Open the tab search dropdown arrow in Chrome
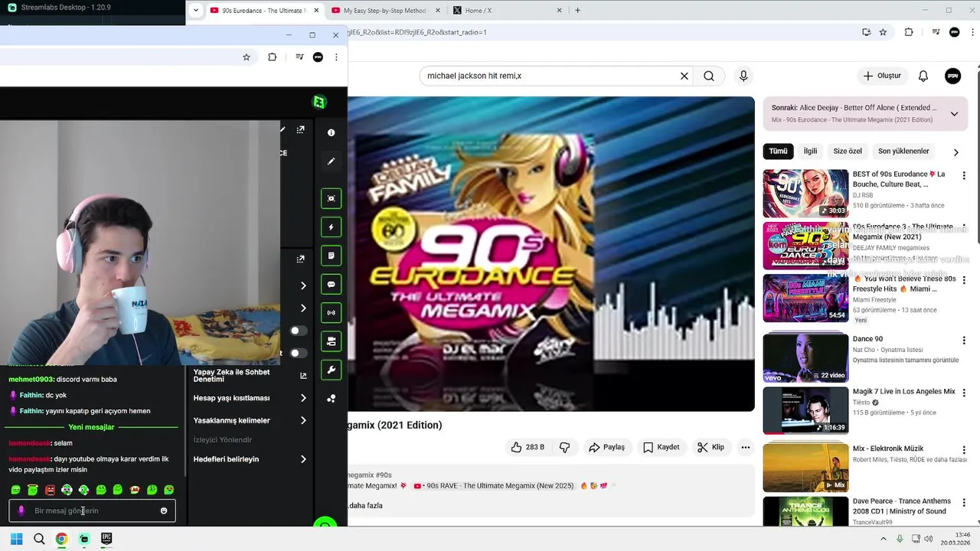This screenshot has width=980, height=551. click(x=196, y=11)
